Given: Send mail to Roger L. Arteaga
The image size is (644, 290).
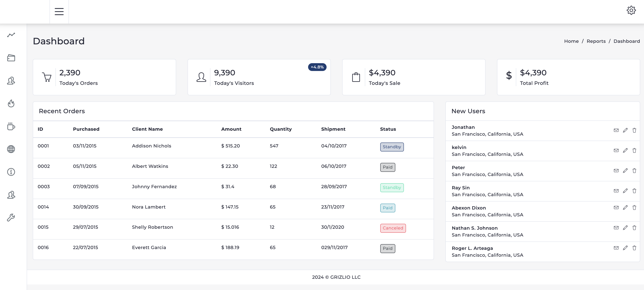Looking at the screenshot, I should [616, 248].
